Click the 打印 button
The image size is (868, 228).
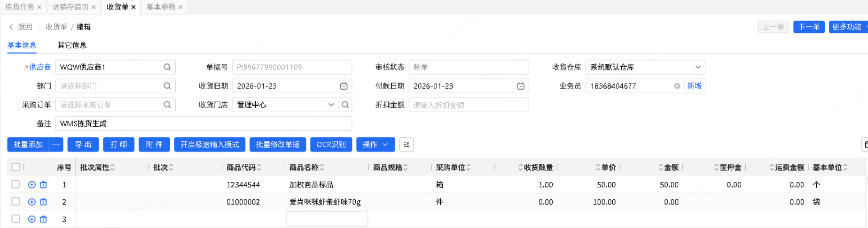click(118, 144)
